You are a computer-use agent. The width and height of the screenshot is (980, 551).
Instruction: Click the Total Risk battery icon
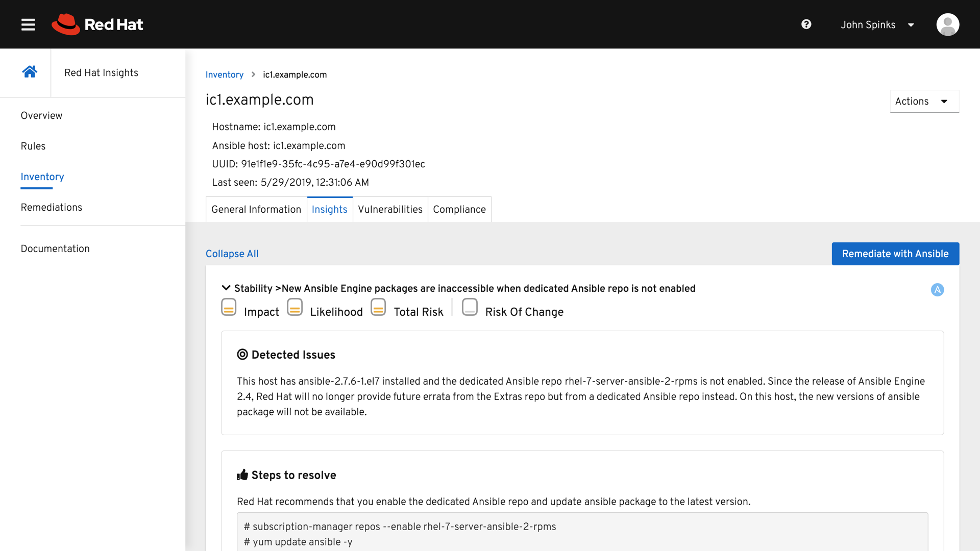[378, 308]
